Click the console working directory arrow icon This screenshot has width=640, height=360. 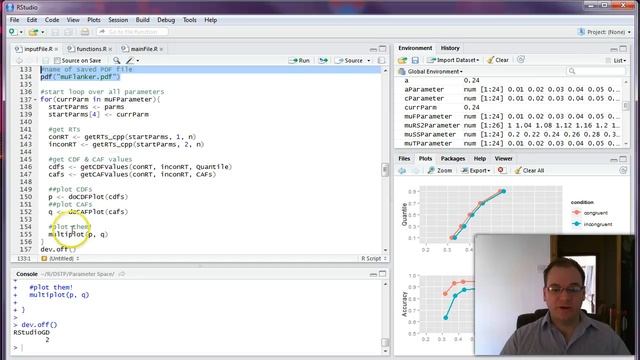tap(122, 274)
